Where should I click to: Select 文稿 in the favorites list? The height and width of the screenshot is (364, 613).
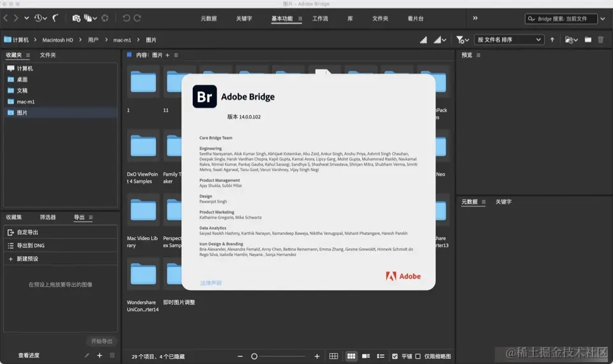tap(61, 90)
